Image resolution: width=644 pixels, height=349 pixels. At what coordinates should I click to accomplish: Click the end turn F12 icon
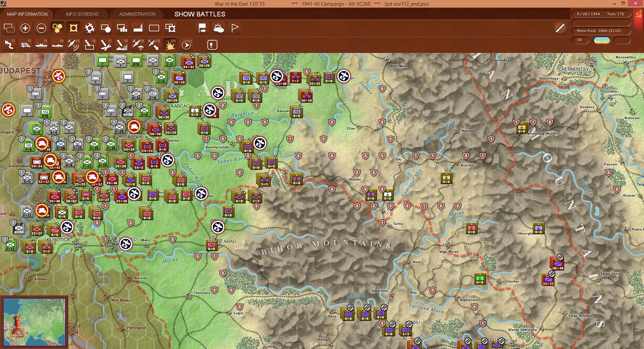(x=186, y=45)
